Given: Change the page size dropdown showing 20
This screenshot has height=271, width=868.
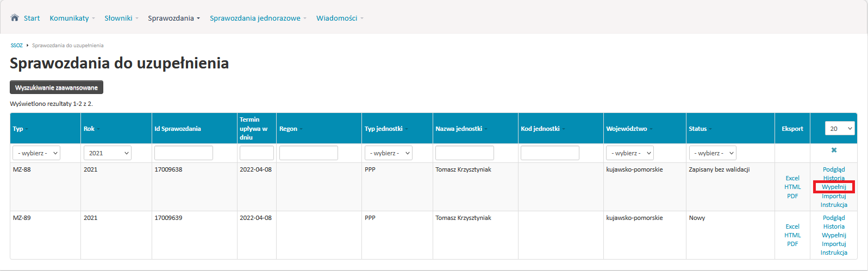Looking at the screenshot, I should click(840, 128).
